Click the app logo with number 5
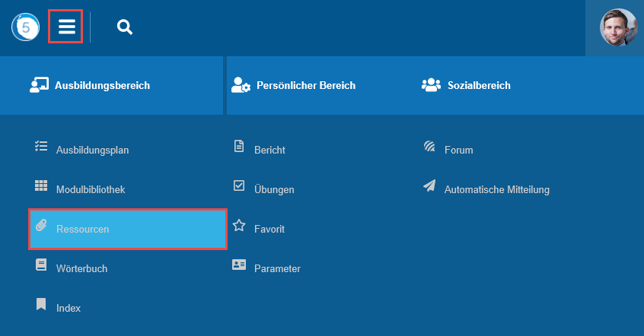The image size is (644, 336). click(x=24, y=27)
